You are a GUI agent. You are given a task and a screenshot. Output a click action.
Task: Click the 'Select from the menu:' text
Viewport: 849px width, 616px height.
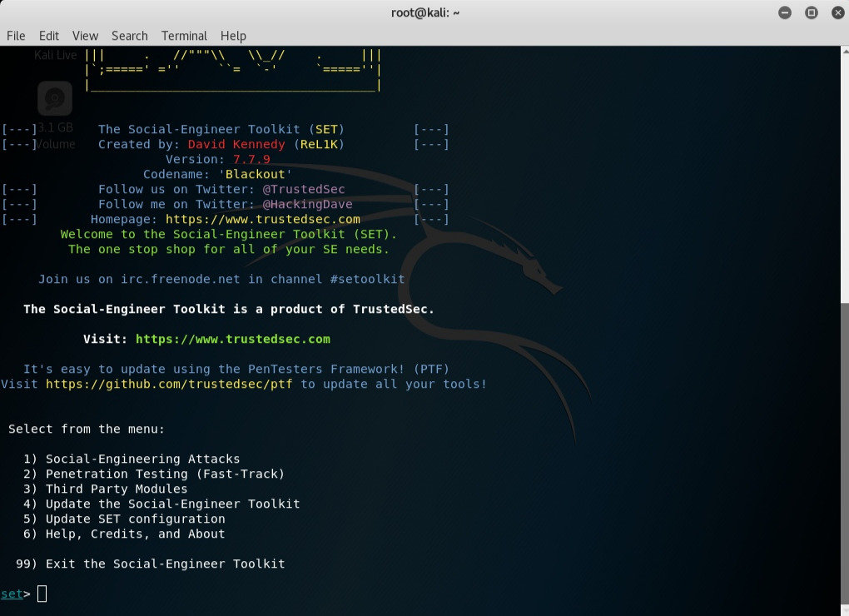click(x=86, y=430)
